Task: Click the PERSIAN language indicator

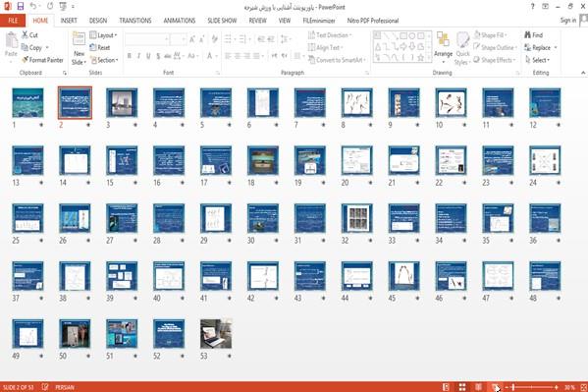Action: coord(65,387)
